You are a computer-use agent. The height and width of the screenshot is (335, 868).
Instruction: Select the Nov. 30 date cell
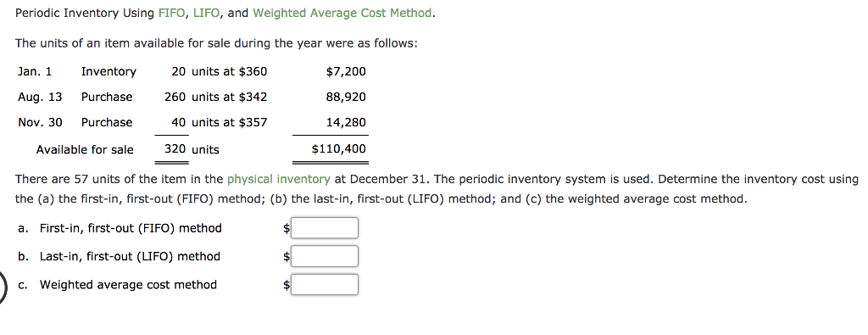40,122
